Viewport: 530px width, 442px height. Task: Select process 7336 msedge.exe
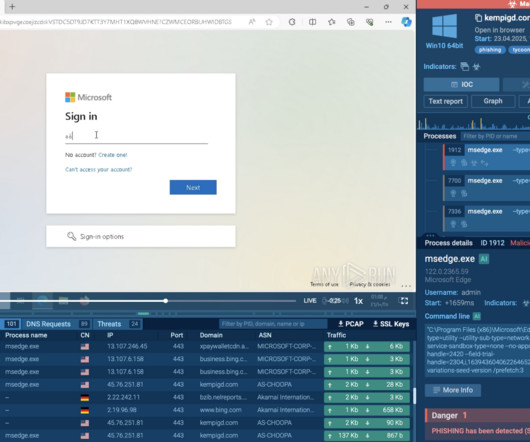click(x=487, y=218)
